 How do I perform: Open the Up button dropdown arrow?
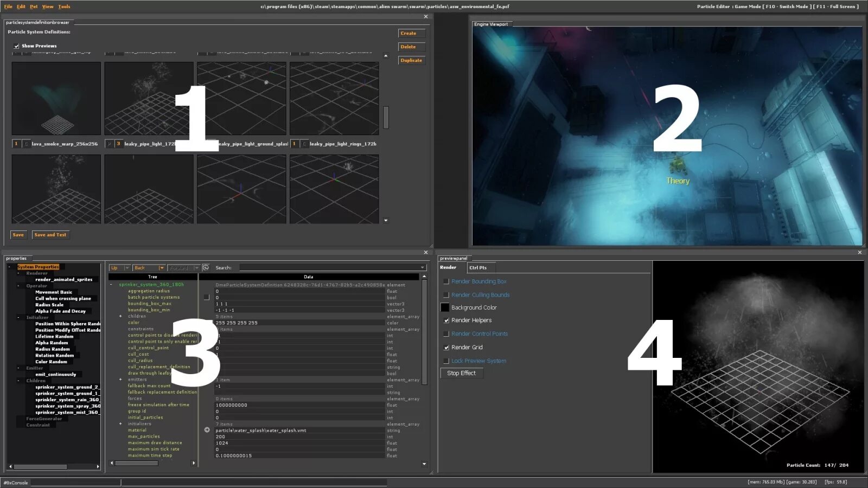coord(127,268)
